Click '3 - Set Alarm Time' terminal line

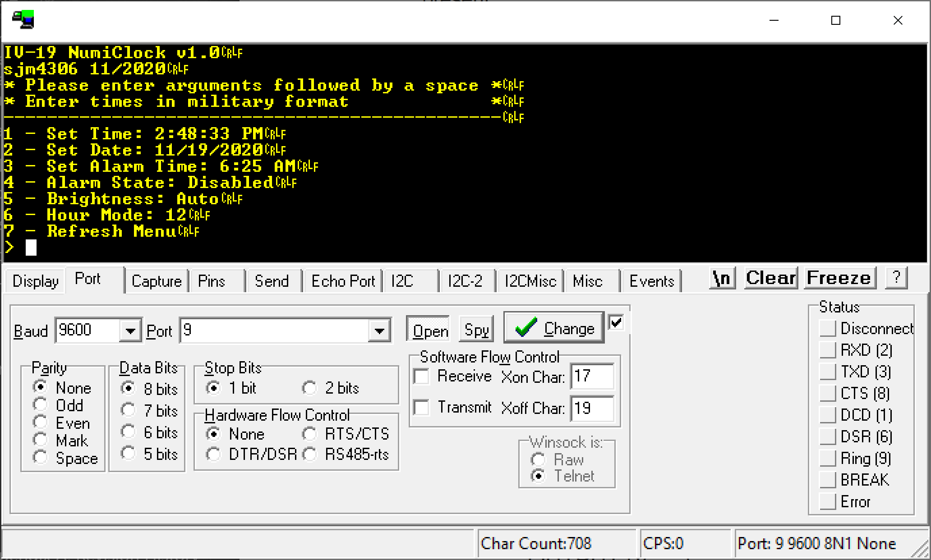161,166
